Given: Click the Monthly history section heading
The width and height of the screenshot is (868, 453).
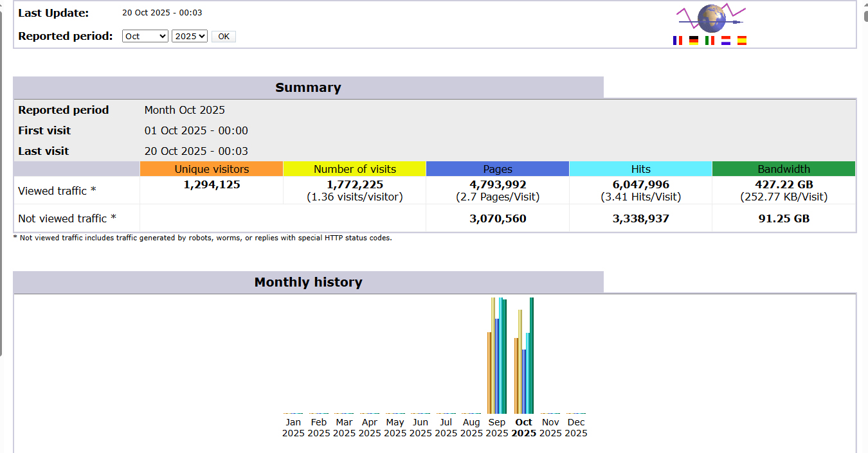Looking at the screenshot, I should coord(308,282).
